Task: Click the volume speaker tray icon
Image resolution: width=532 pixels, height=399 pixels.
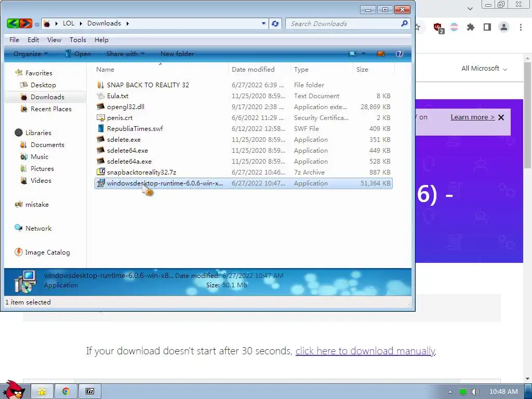Action: click(x=475, y=392)
